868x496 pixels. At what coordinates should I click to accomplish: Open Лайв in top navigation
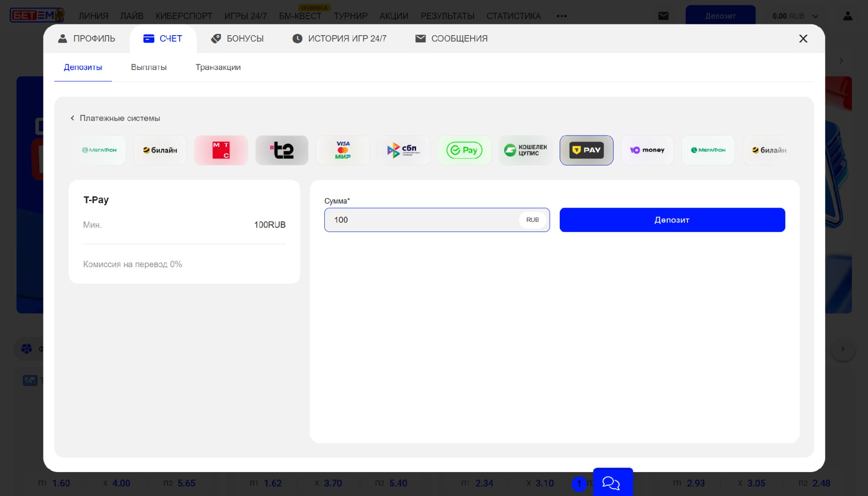coord(132,16)
